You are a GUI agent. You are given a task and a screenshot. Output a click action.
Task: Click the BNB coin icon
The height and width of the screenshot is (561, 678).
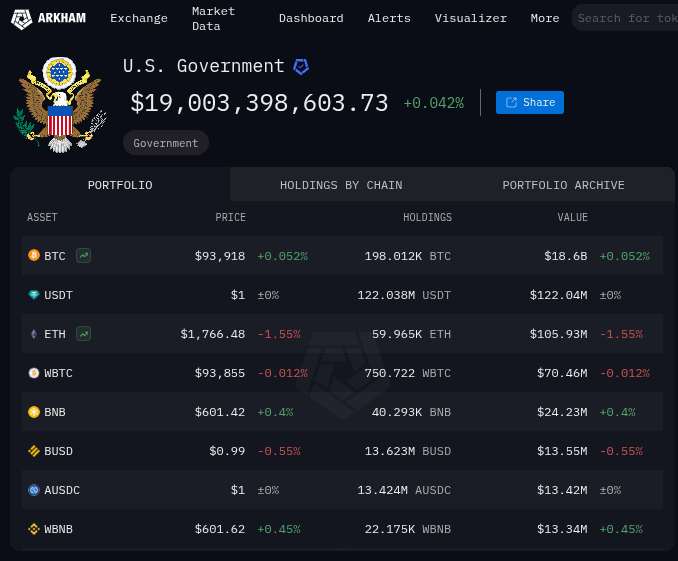(x=34, y=412)
